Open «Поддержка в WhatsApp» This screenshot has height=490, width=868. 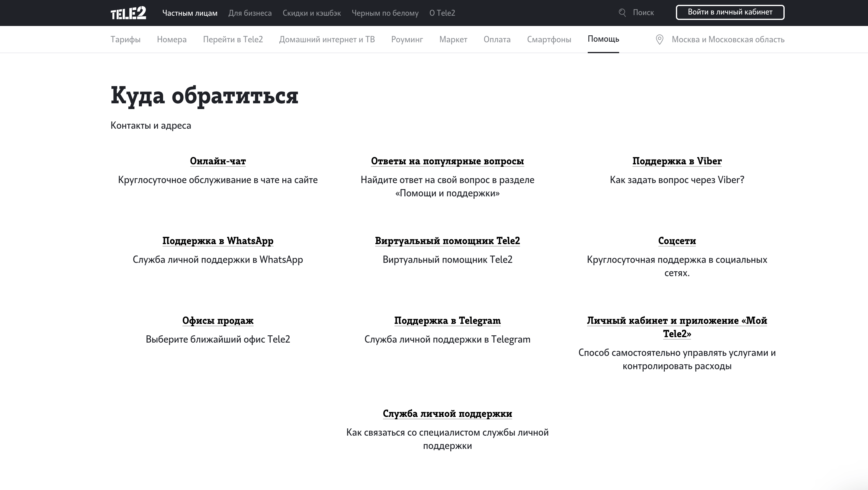click(218, 240)
